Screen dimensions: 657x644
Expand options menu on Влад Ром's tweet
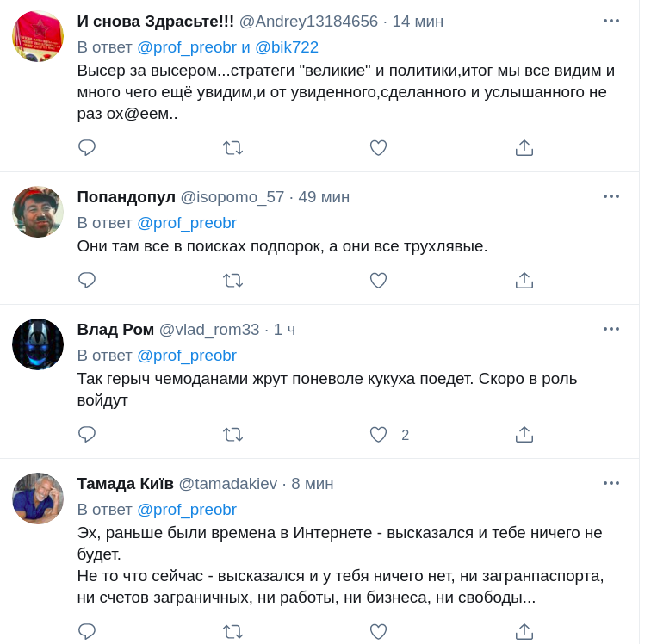[x=611, y=329]
